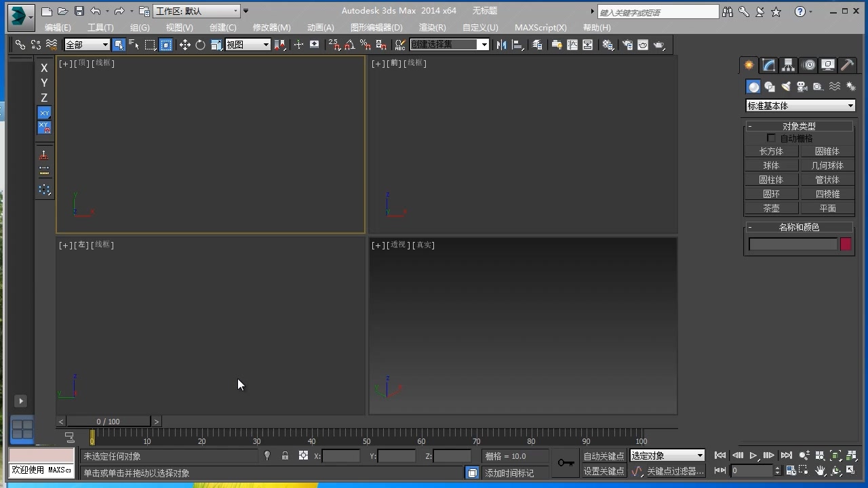This screenshot has width=868, height=488.
Task: Open the Render Setup dialog
Action: pyautogui.click(x=627, y=45)
